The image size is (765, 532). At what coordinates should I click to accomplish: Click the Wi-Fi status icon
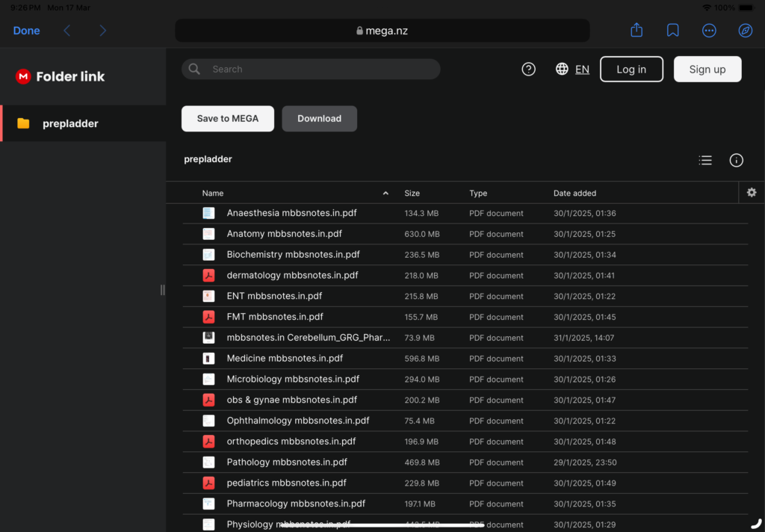[x=707, y=7]
